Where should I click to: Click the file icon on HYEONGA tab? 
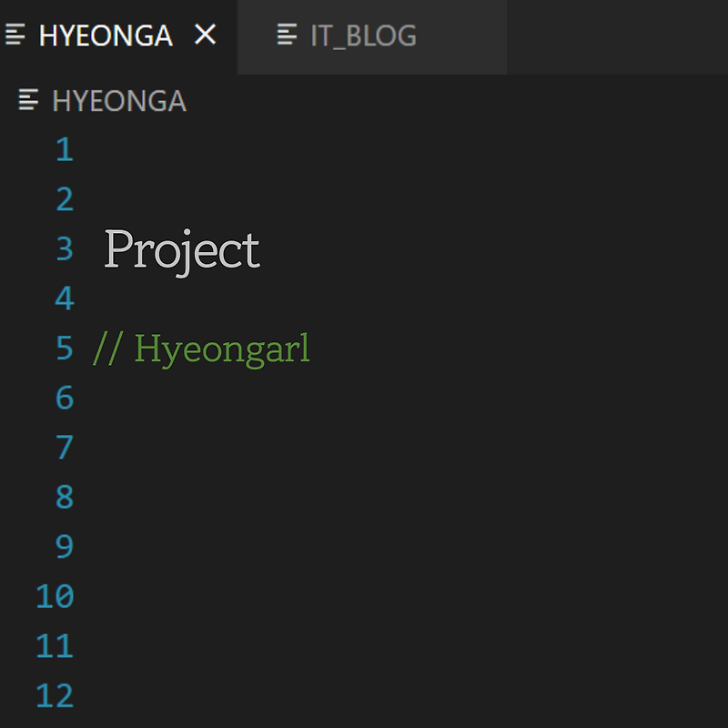[x=15, y=35]
